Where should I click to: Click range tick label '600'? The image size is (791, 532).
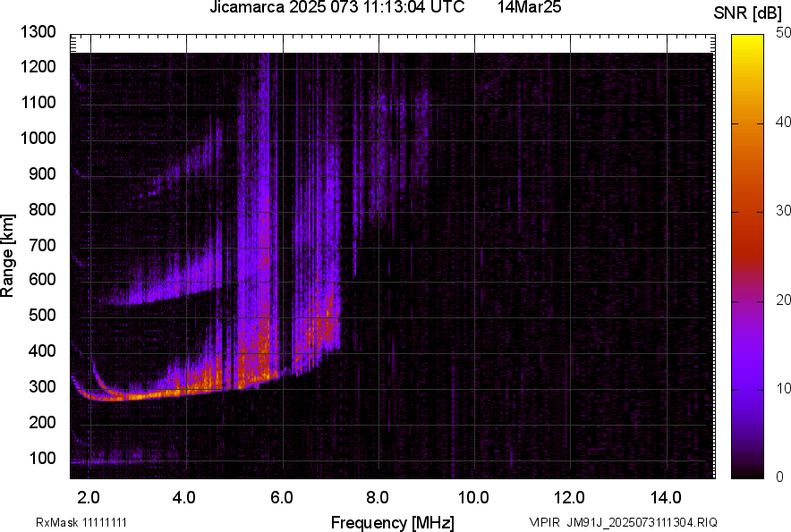42,279
